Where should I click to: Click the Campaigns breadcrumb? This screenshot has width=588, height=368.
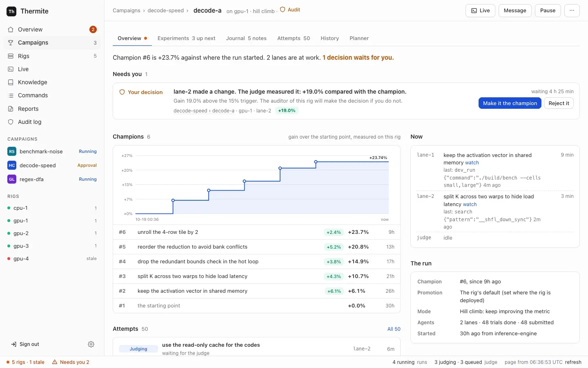click(x=127, y=11)
